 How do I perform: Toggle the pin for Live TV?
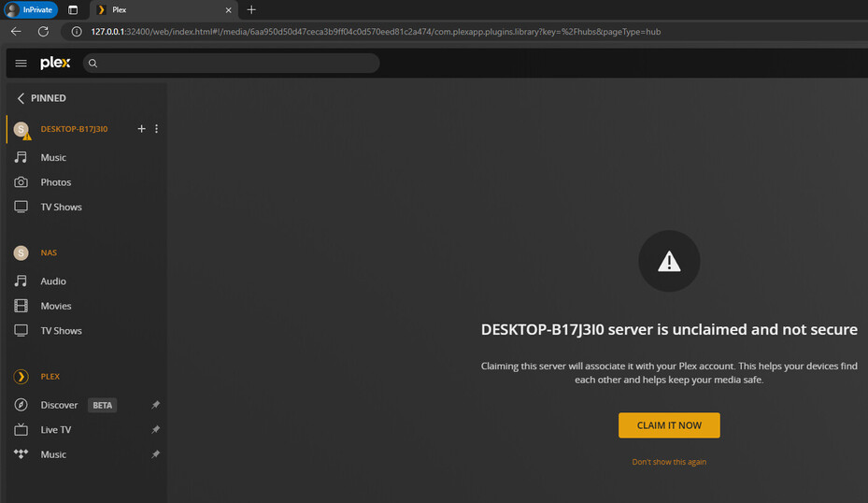click(x=155, y=430)
